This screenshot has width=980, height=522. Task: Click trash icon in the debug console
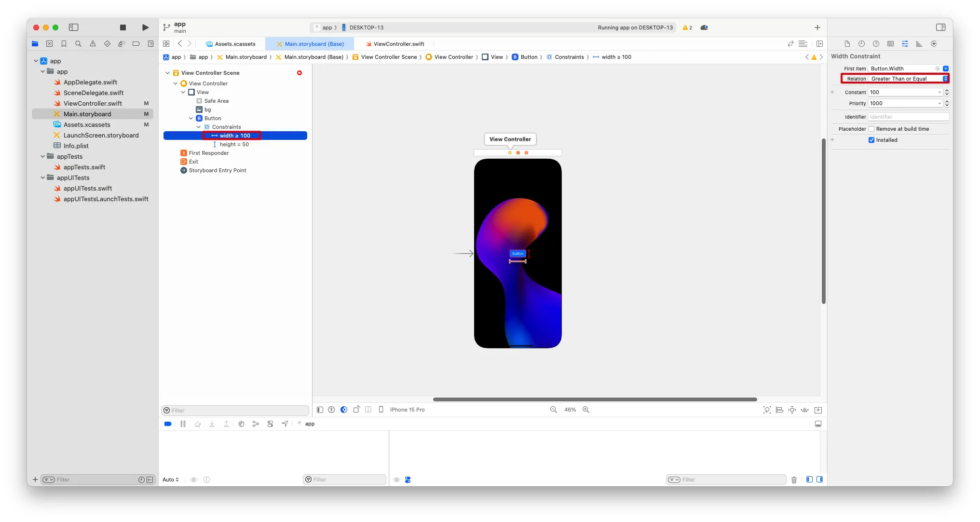(794, 480)
